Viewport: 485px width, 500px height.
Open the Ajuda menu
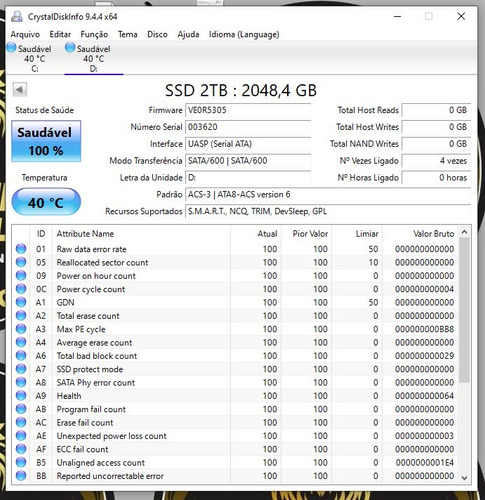point(188,34)
